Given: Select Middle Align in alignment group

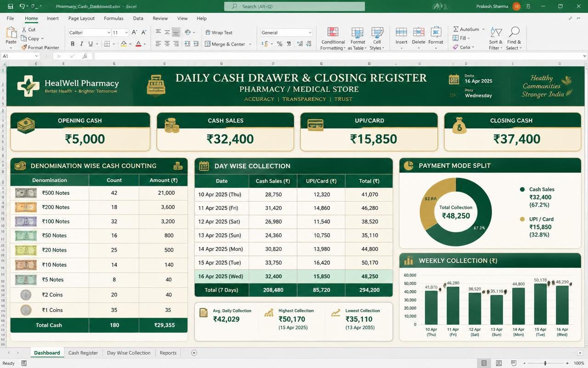Looking at the screenshot, I should point(167,32).
